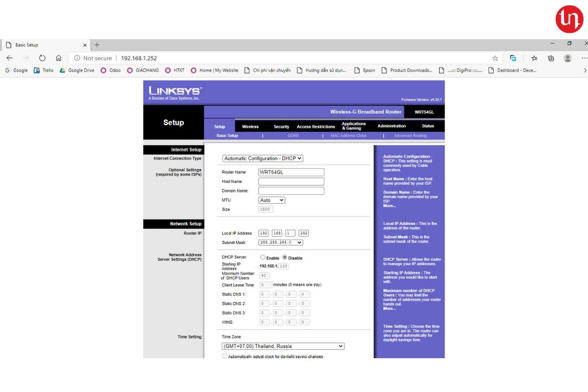This screenshot has height=392, width=588.
Task: Click the Client Lease Time field
Action: (x=266, y=285)
